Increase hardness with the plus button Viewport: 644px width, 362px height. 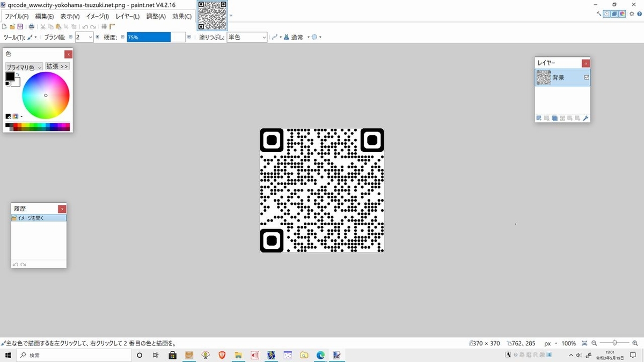(x=189, y=37)
